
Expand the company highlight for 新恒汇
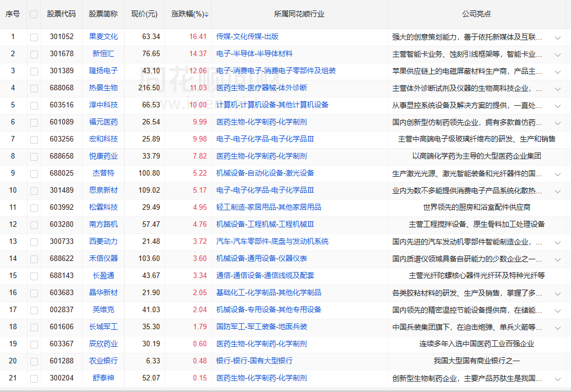point(558,55)
